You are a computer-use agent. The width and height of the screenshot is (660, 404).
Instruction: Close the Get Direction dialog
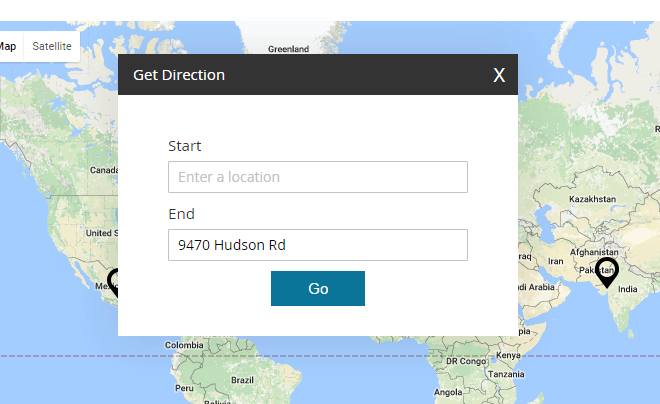click(499, 75)
